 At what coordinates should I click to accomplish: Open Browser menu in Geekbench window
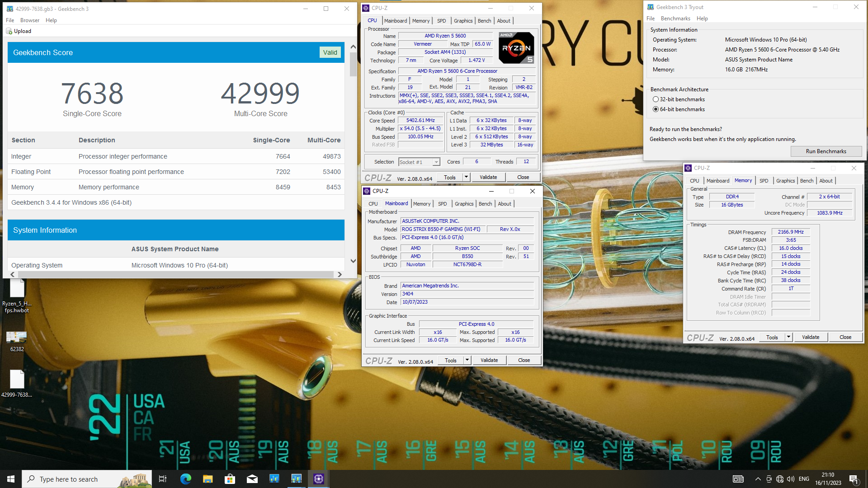(30, 20)
